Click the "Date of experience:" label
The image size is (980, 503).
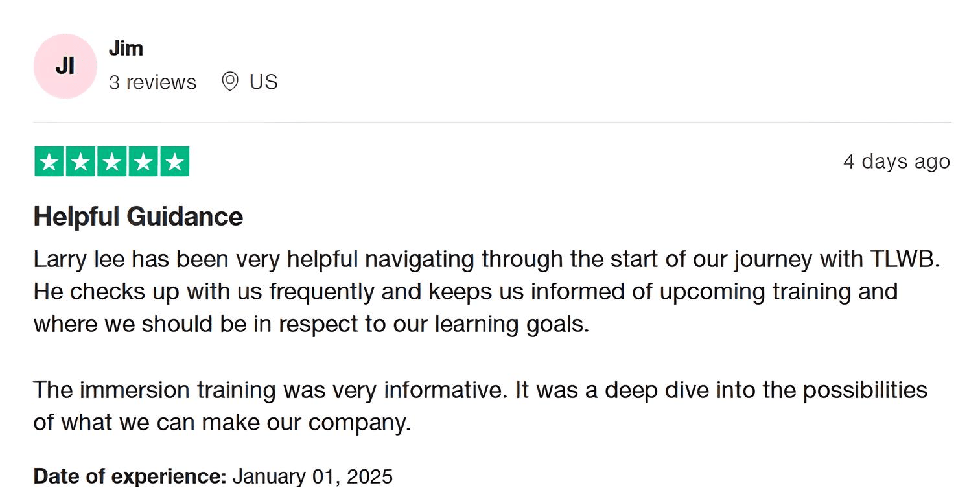(129, 476)
